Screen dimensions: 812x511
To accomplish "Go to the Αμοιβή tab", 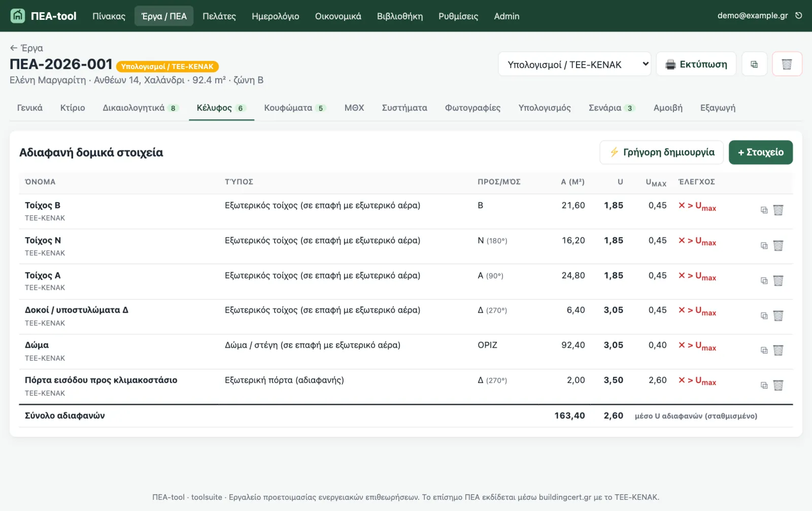I will click(668, 108).
